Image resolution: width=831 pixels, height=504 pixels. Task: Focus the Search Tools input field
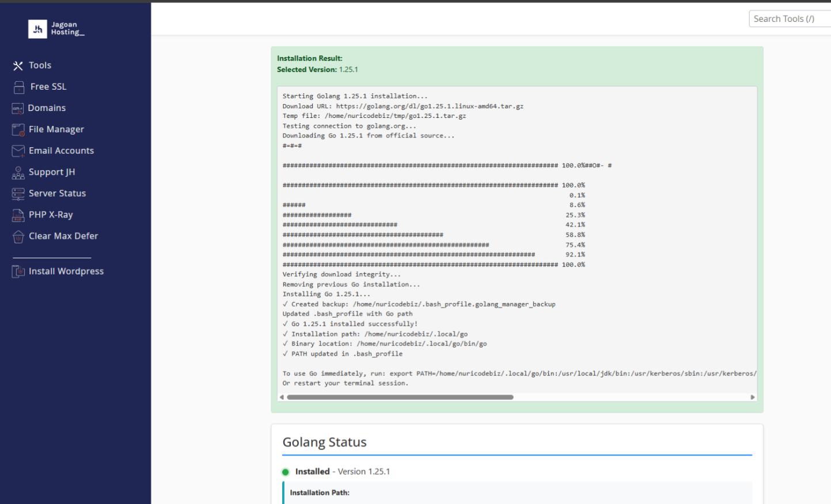789,19
